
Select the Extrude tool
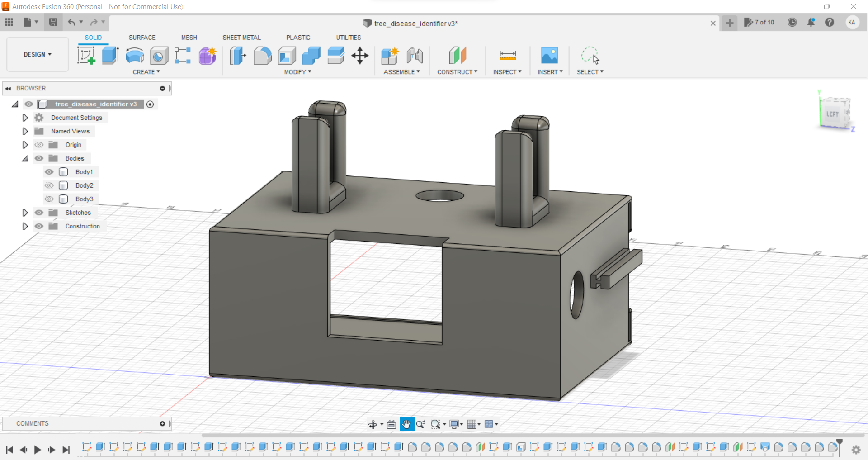(x=110, y=56)
